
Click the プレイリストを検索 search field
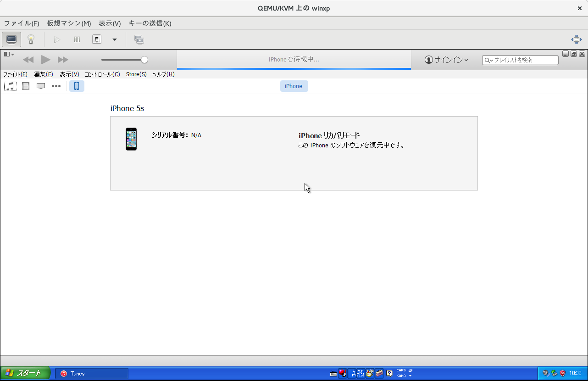point(520,60)
